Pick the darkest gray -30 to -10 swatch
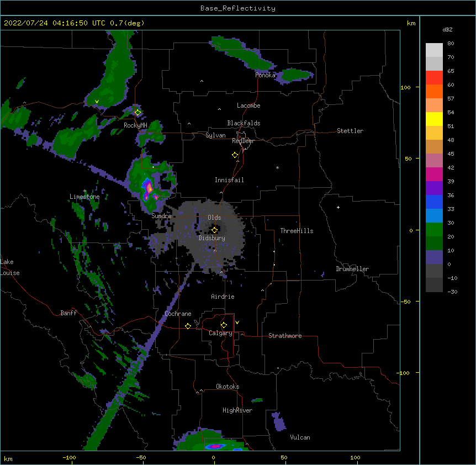476x465 pixels. 434,285
